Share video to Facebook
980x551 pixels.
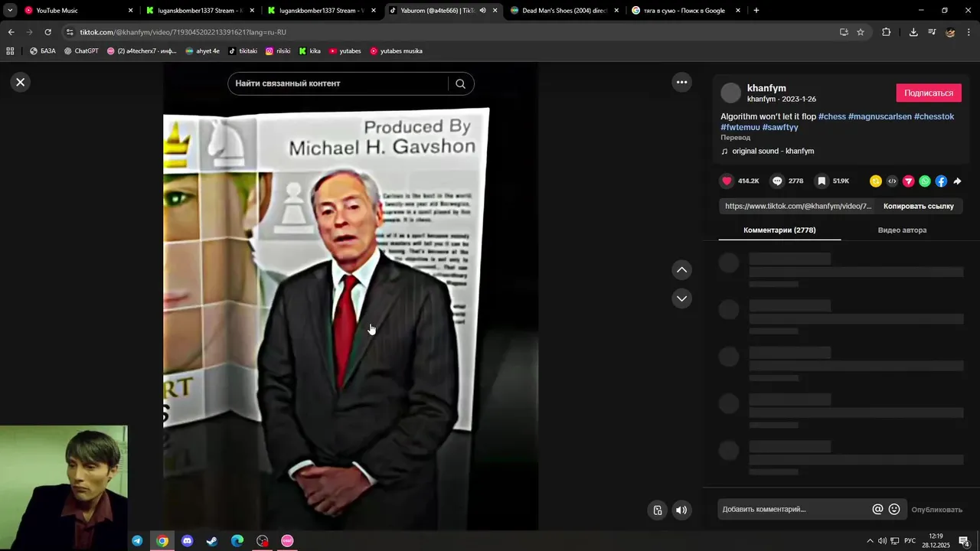(941, 181)
